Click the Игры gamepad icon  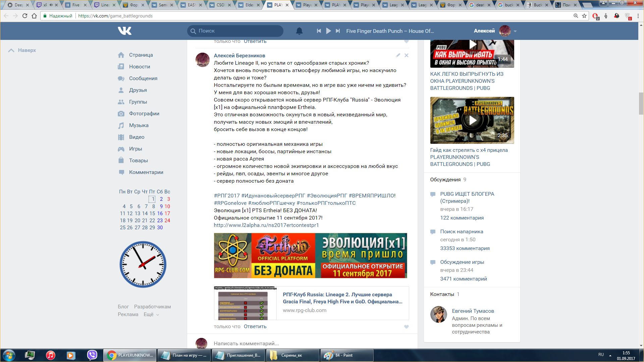click(121, 149)
